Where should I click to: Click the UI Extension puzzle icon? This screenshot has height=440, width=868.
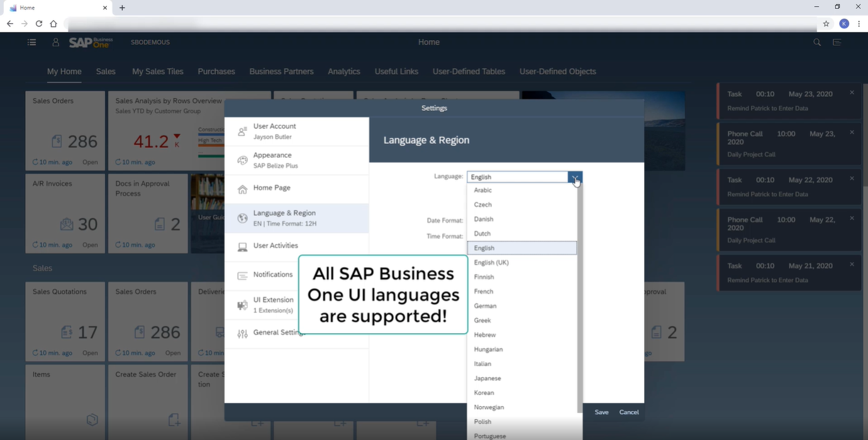click(242, 305)
